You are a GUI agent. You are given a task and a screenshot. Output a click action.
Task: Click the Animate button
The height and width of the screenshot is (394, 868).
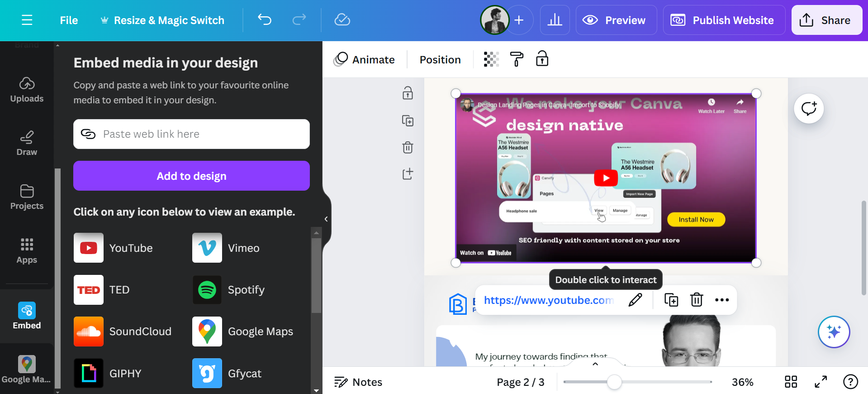pos(364,59)
